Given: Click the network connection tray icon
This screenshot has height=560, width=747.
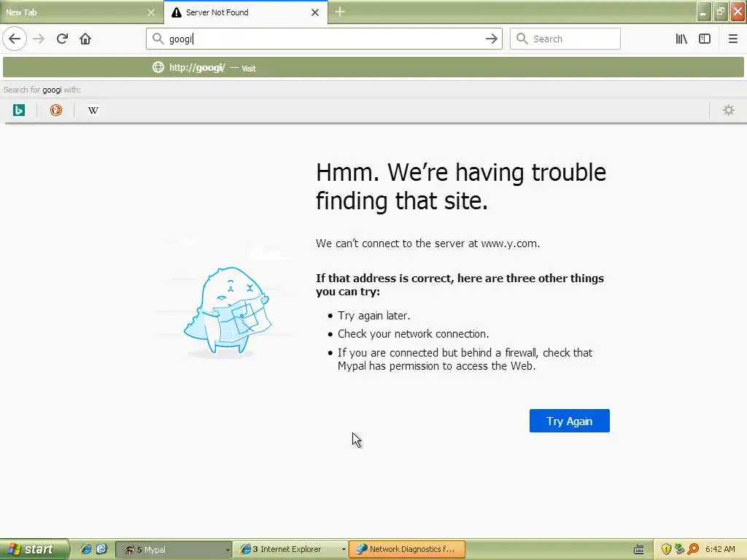Looking at the screenshot, I should 679,550.
